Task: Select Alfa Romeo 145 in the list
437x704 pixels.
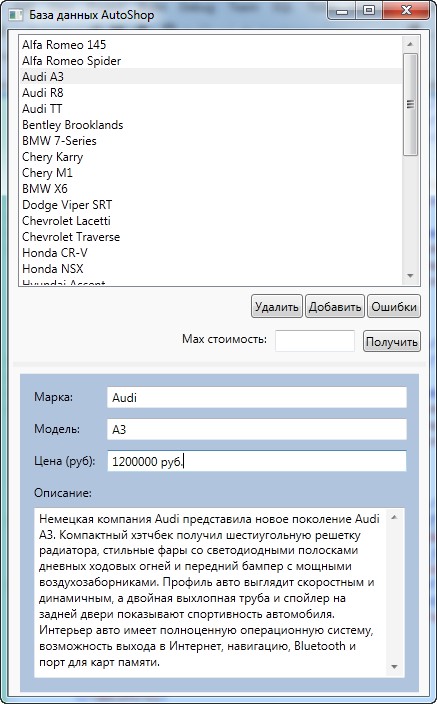Action: pos(211,44)
